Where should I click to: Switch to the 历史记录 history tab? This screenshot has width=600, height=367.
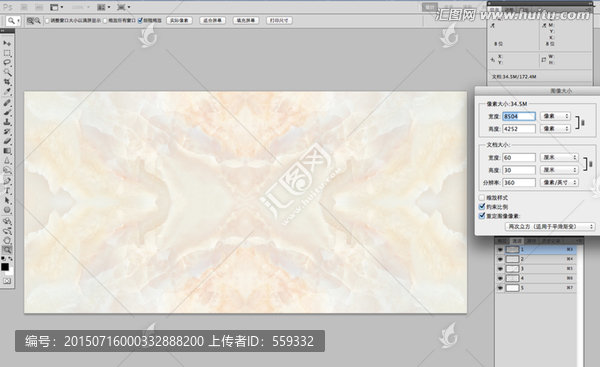click(x=550, y=241)
